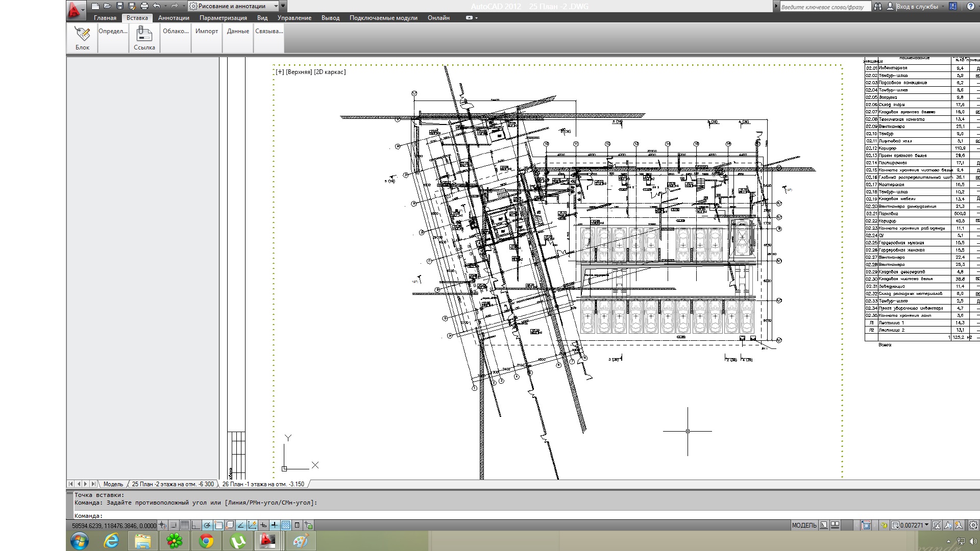The height and width of the screenshot is (551, 980).
Task: Click the Блок insert block icon
Action: 82,34
